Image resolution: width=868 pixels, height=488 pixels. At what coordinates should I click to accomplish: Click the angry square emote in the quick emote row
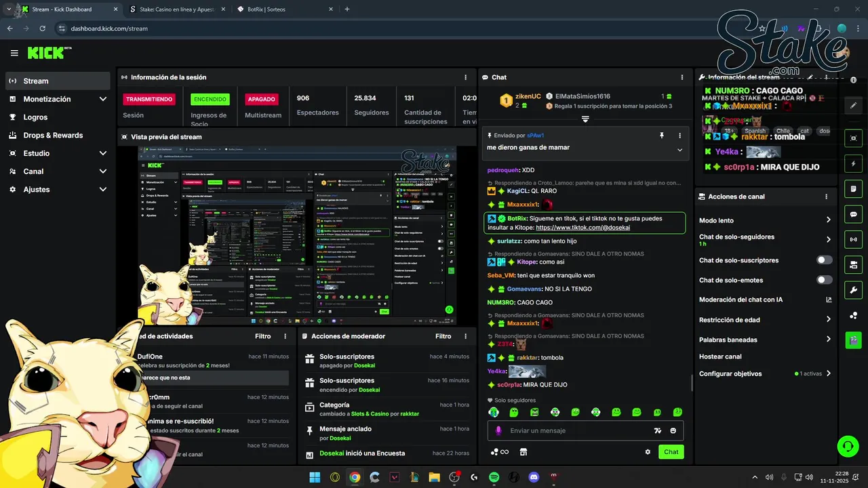534,412
